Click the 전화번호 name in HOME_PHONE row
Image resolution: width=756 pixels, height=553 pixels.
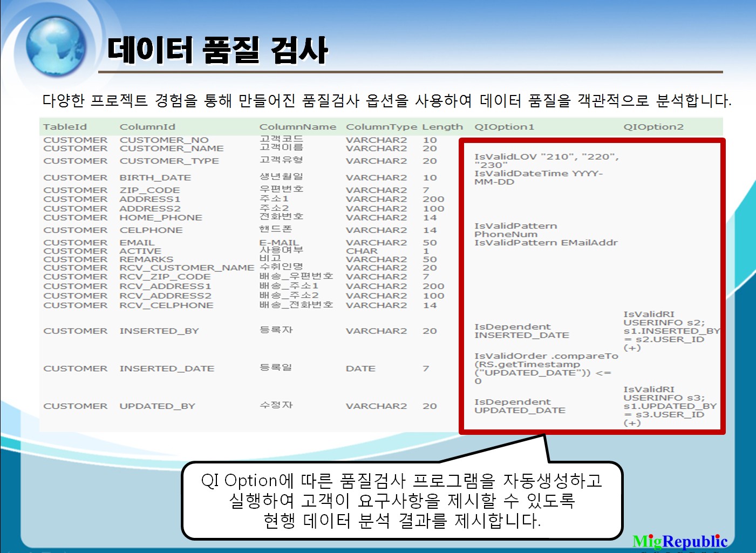tap(281, 216)
